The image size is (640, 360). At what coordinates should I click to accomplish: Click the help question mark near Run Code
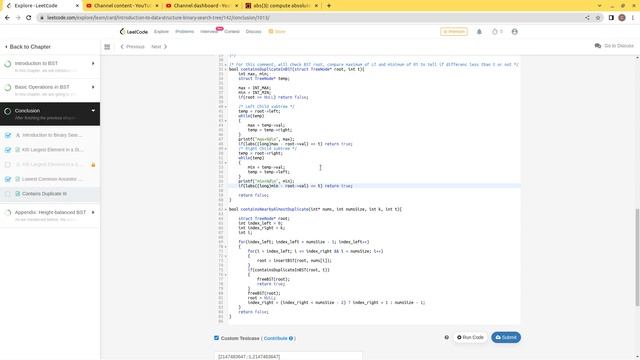[x=447, y=337]
